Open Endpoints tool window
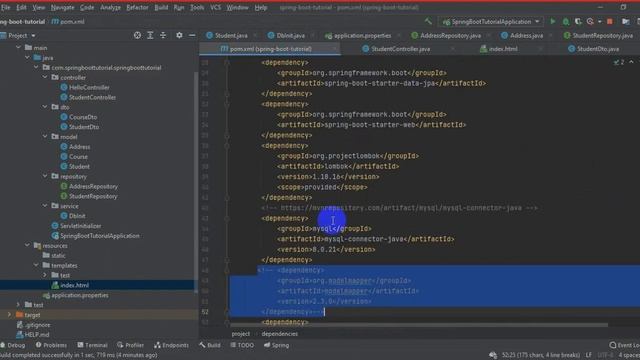The height and width of the screenshot is (360, 640). [x=171, y=345]
